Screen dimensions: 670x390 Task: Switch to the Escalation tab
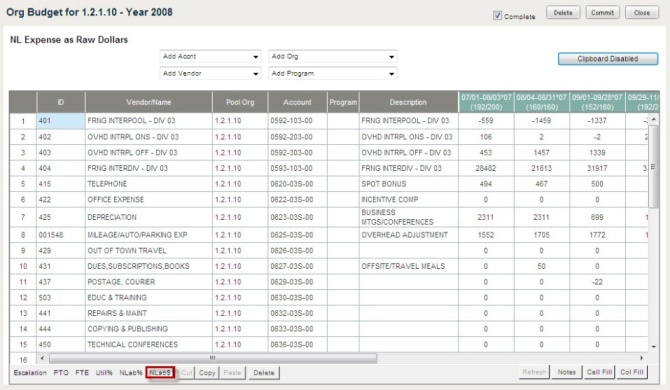[x=30, y=372]
